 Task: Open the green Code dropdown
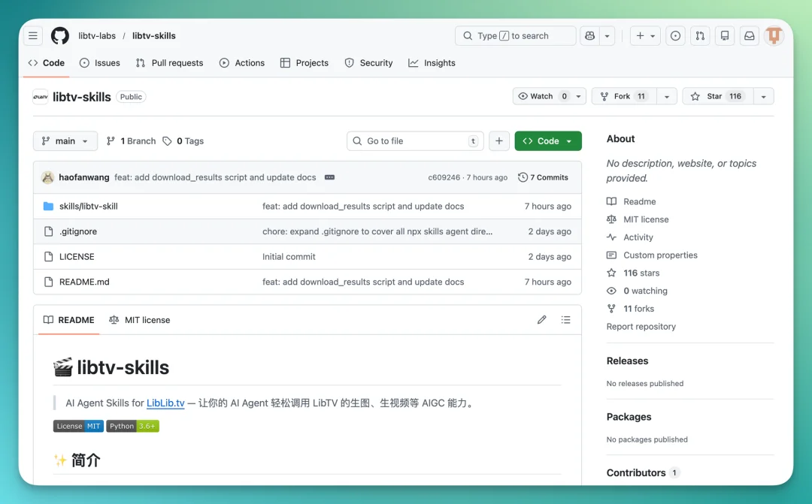tap(547, 141)
